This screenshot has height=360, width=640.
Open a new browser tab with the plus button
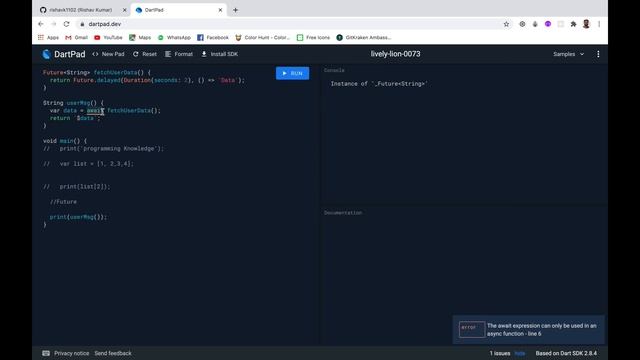coord(235,10)
